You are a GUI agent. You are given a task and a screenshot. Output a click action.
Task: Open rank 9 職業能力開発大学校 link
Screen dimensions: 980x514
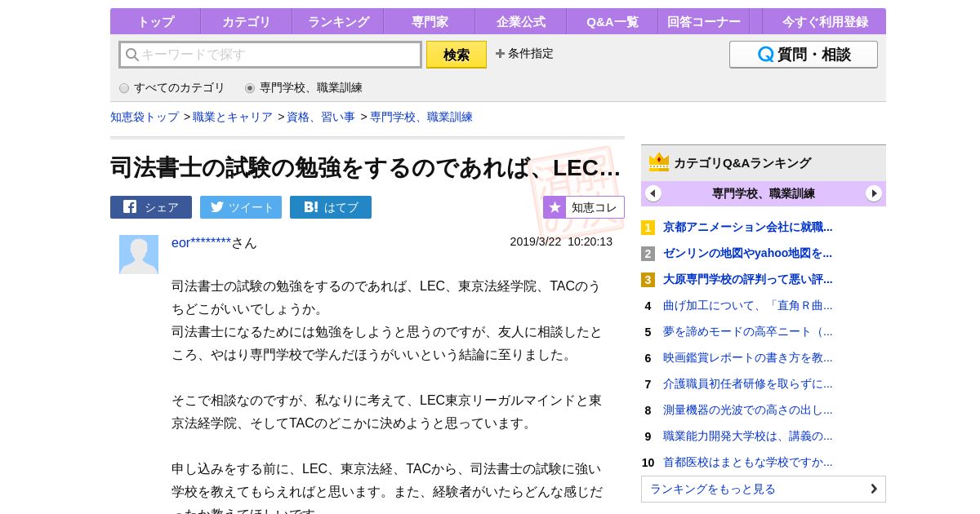748,436
